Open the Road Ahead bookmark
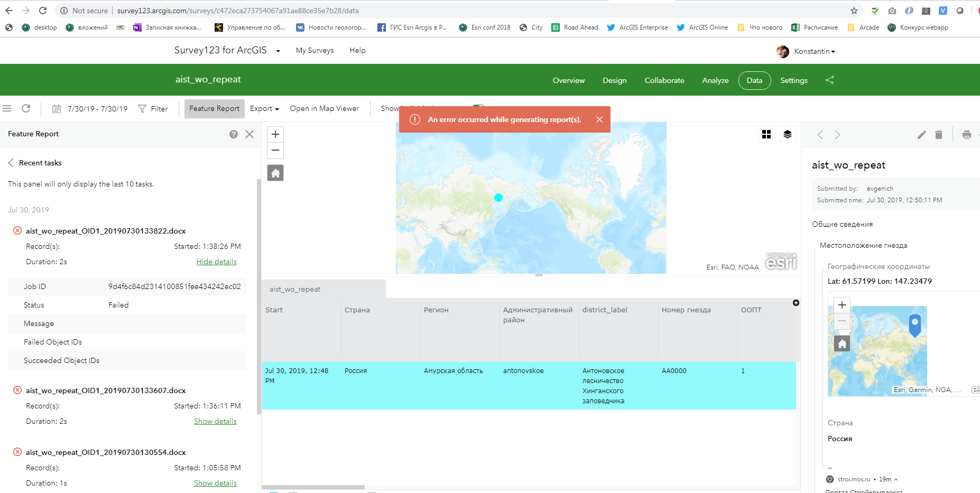The height and width of the screenshot is (493, 980). [575, 27]
